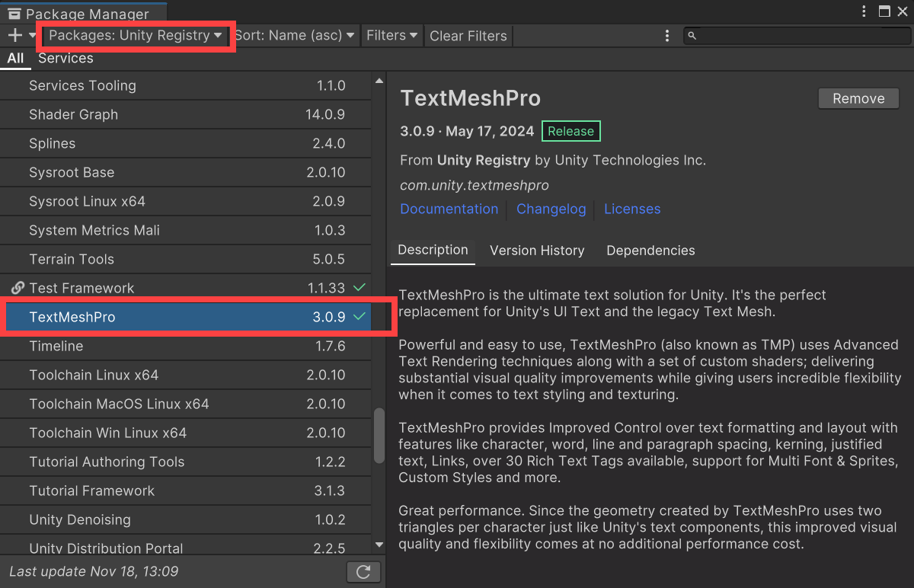914x588 pixels.
Task: Select the Sysroot Linux x64 package
Action: (186, 202)
